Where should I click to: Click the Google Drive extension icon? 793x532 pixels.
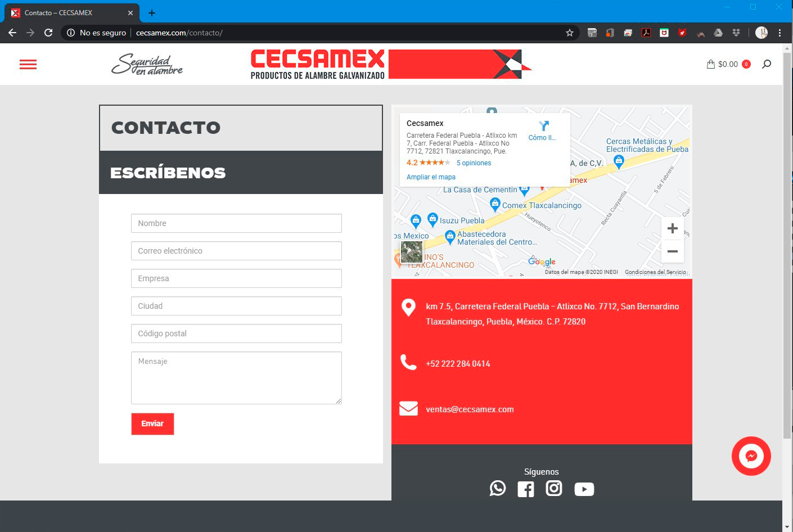click(x=718, y=33)
